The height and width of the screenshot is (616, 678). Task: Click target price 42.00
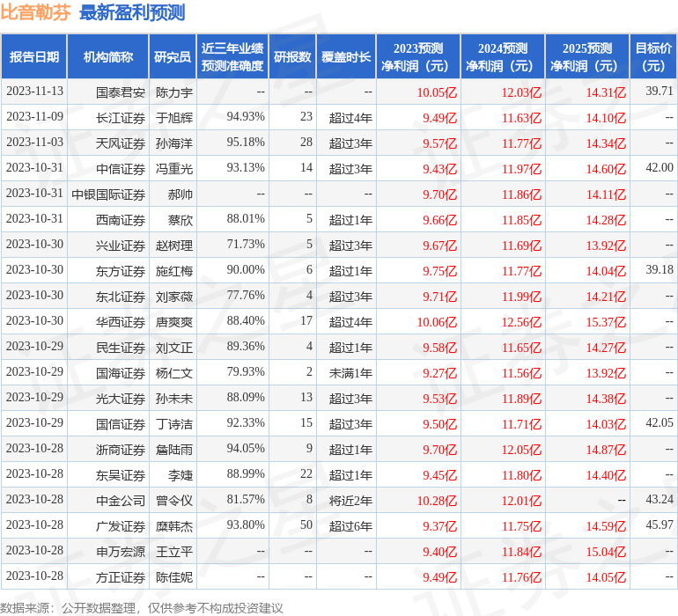point(660,168)
